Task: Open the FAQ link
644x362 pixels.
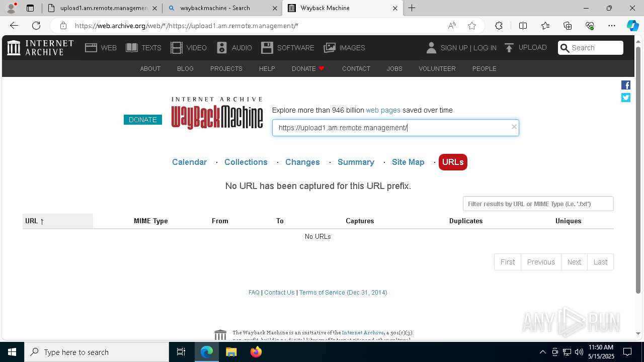Action: coord(254,293)
